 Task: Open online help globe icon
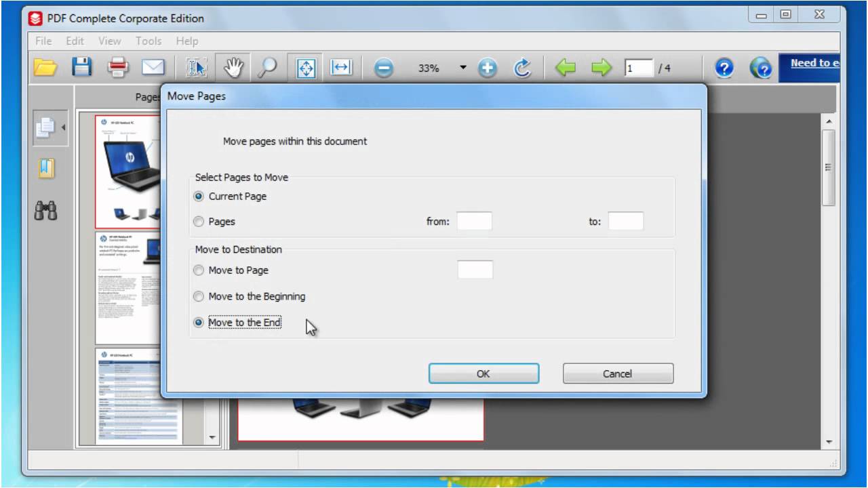[761, 68]
